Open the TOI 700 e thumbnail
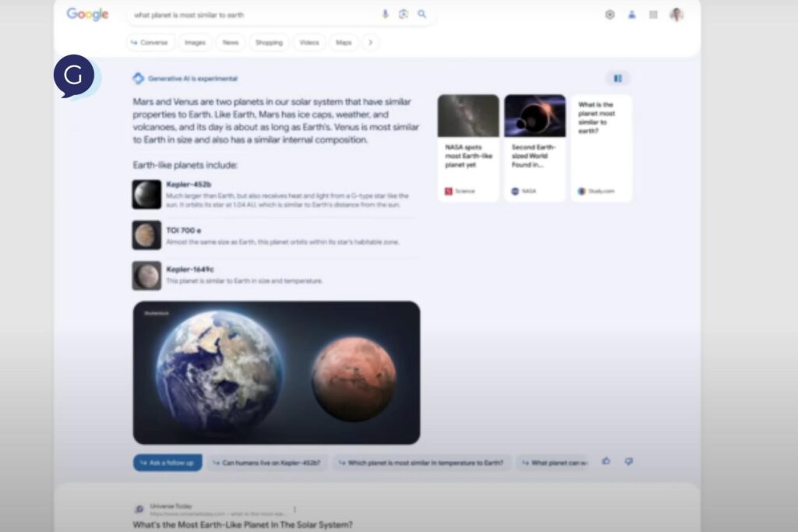798x532 pixels. tap(147, 235)
